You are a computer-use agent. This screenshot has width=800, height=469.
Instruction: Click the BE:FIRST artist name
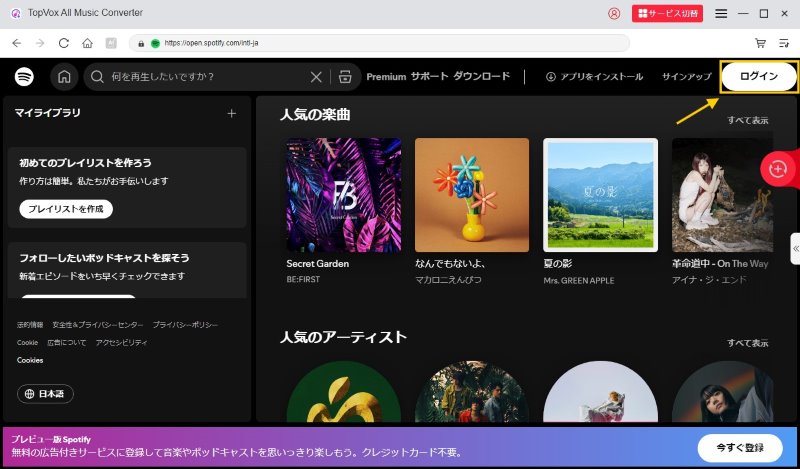[303, 280]
